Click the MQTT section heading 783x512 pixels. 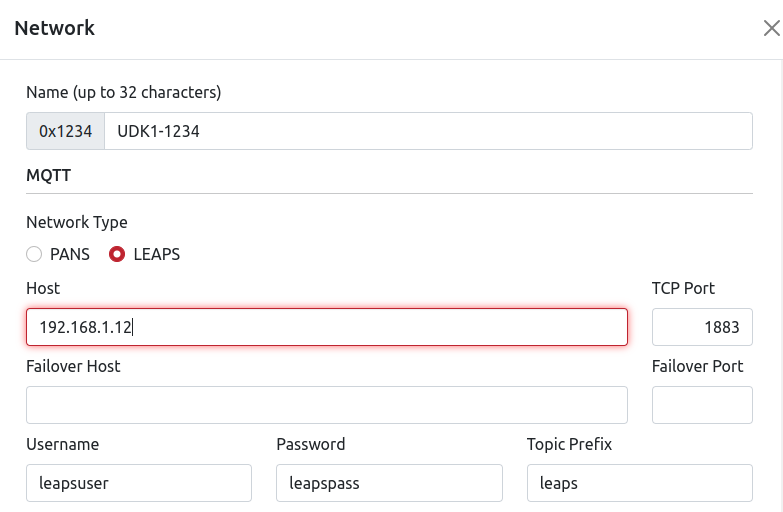(48, 175)
